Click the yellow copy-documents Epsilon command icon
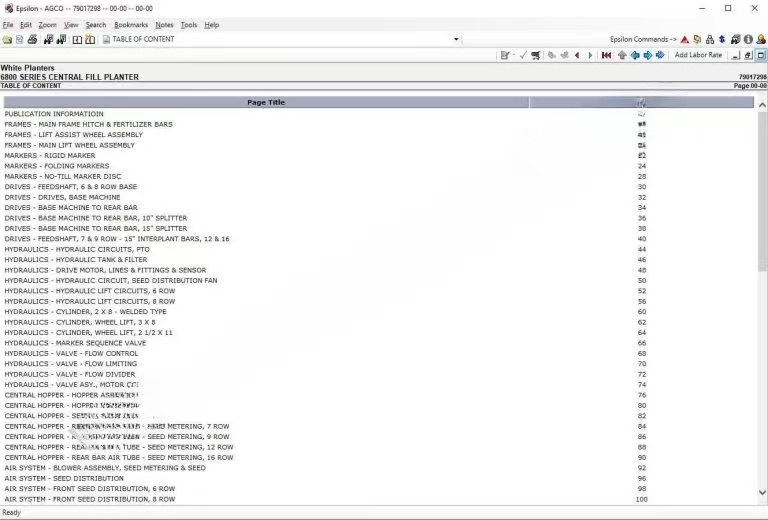The width and height of the screenshot is (768, 520). pos(697,40)
